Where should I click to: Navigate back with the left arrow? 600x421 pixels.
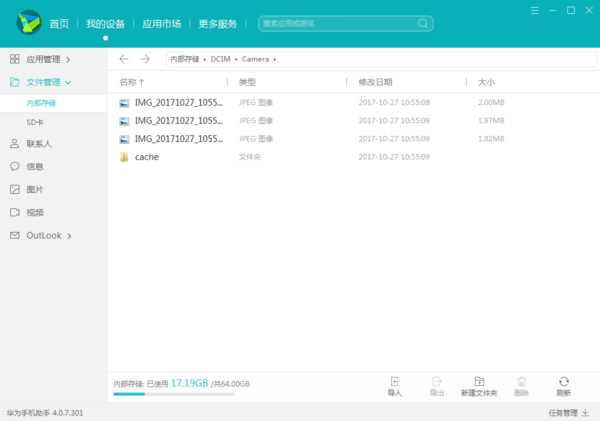click(x=124, y=59)
